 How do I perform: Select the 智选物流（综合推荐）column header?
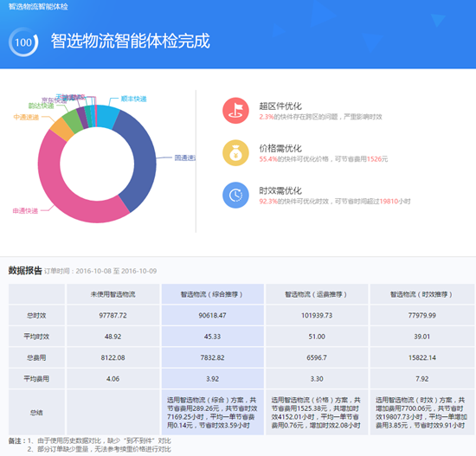point(213,294)
